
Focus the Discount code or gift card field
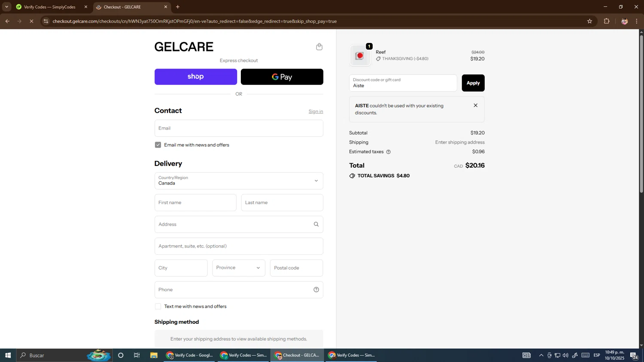pos(403,83)
